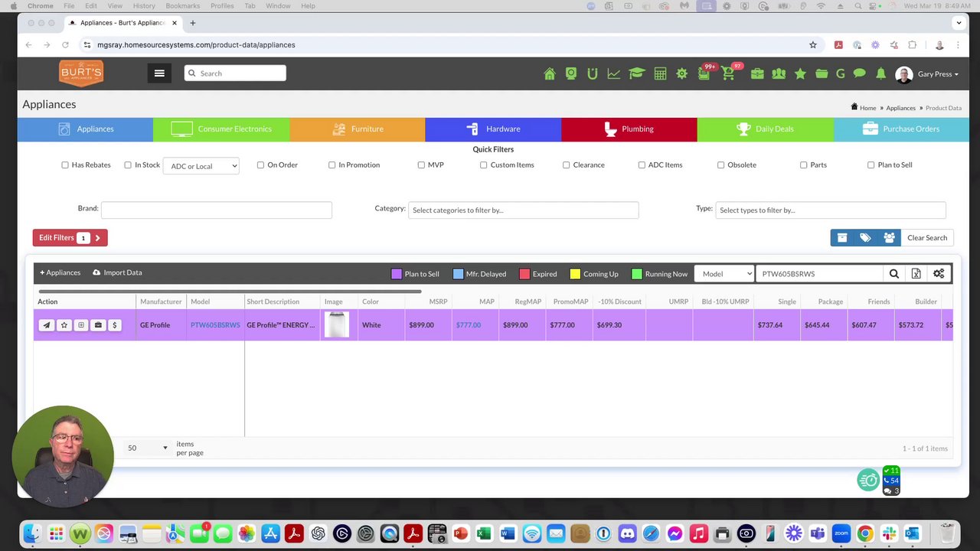Enable the In Promotion checkbox

coord(332,165)
